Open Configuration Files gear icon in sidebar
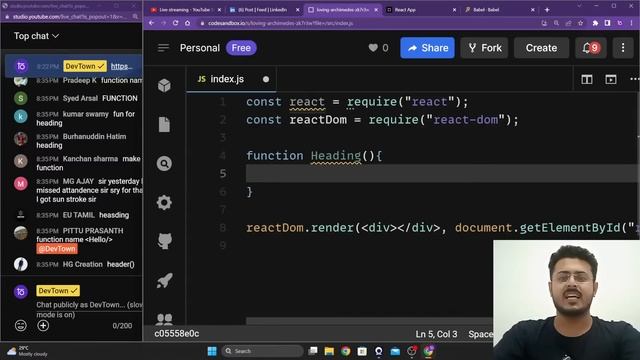 coord(164,202)
